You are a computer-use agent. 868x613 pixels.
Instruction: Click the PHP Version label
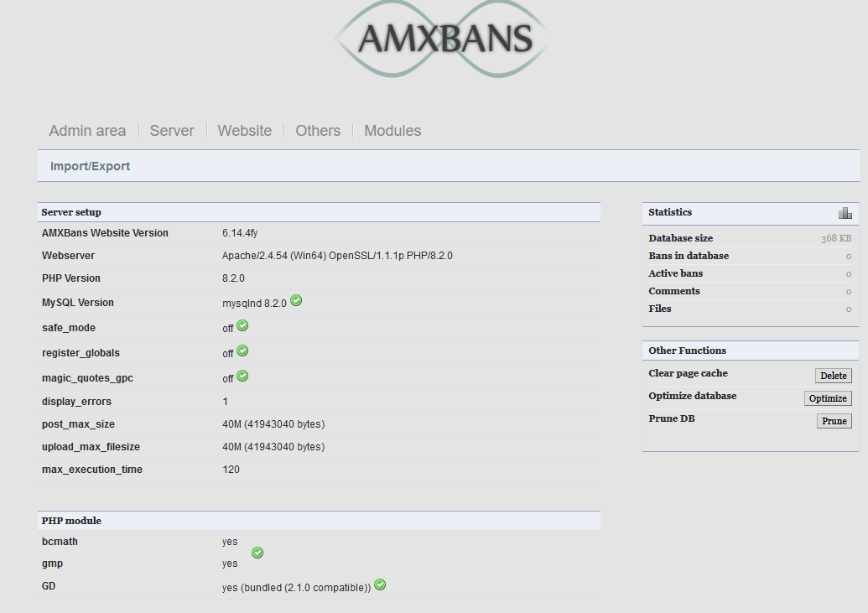(x=70, y=278)
